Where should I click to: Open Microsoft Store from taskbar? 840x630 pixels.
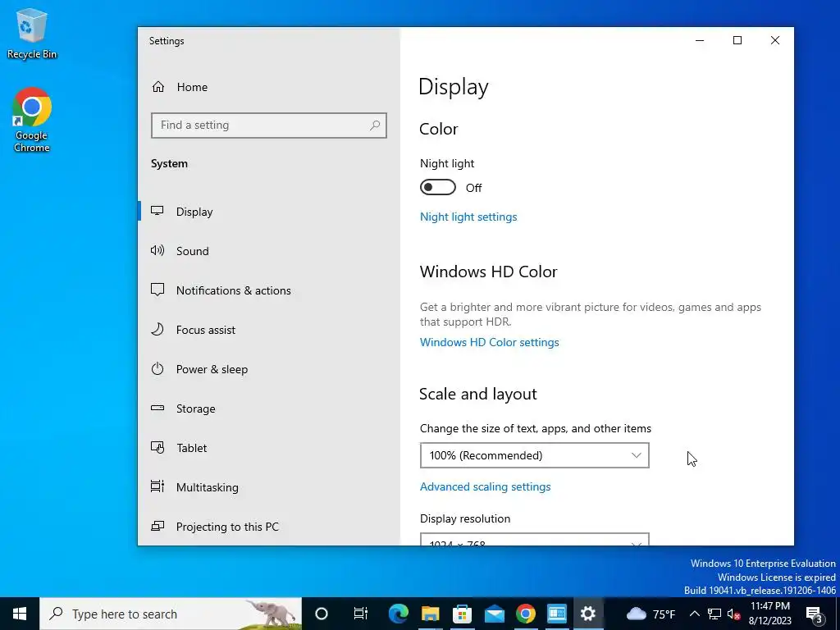pyautogui.click(x=462, y=614)
